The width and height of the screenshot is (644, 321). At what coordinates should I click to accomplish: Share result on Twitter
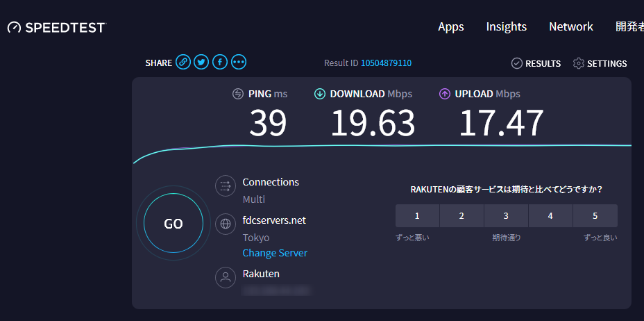coord(201,63)
